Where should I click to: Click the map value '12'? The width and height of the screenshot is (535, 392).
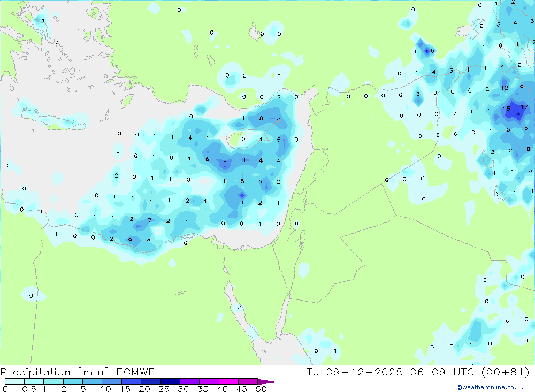pyautogui.click(x=505, y=88)
